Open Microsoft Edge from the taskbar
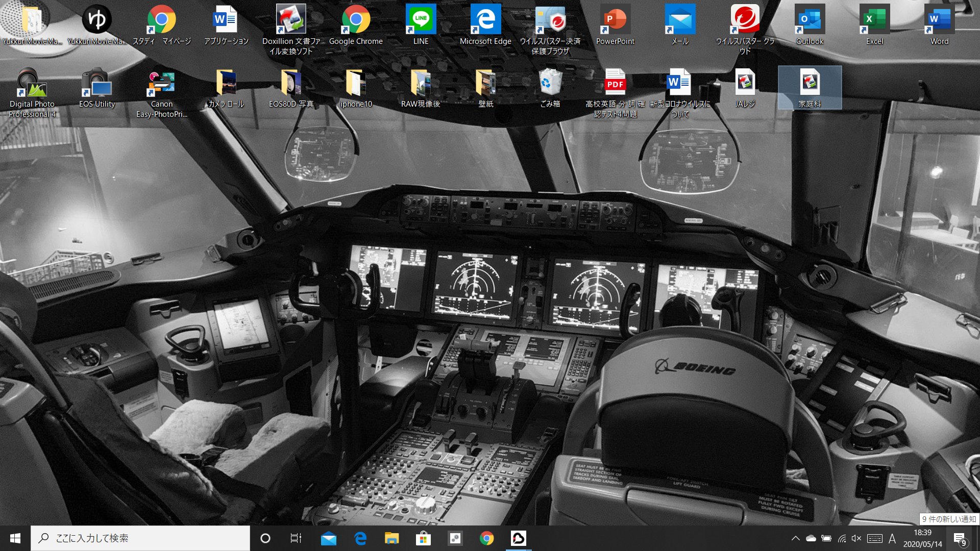The height and width of the screenshot is (551, 980). click(360, 538)
